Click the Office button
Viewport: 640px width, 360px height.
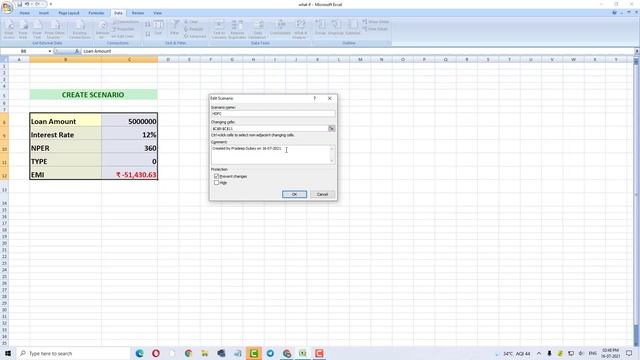[x=7, y=7]
